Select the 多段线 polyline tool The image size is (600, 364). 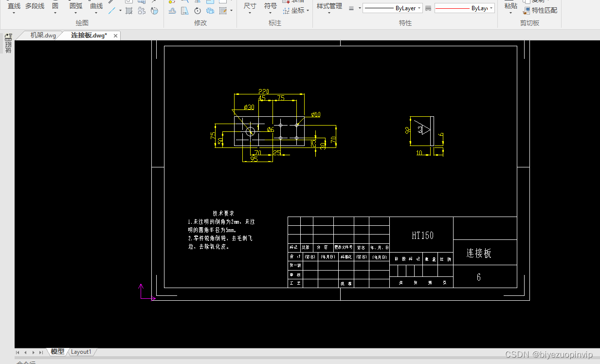coord(35,6)
